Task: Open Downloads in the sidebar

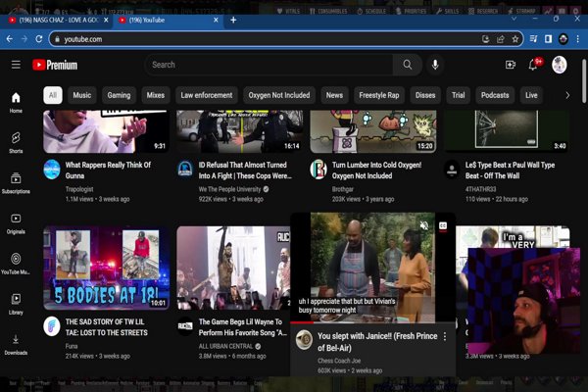Action: coord(16,344)
